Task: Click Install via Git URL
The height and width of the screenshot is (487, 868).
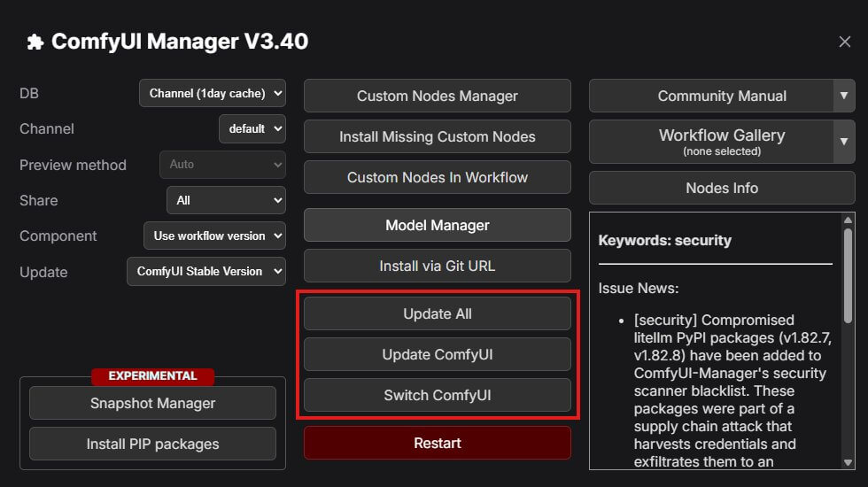Action: (x=438, y=266)
